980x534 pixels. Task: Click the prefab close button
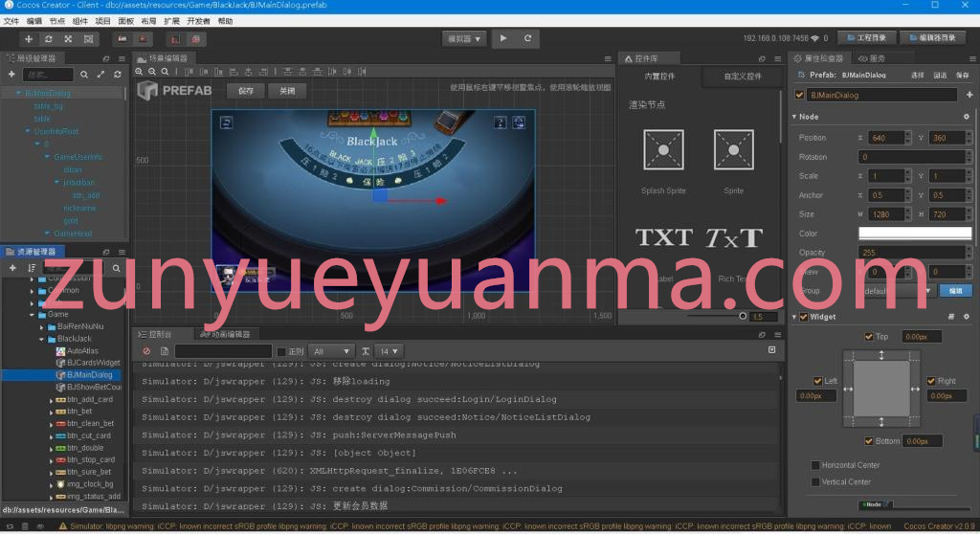pyautogui.click(x=287, y=91)
